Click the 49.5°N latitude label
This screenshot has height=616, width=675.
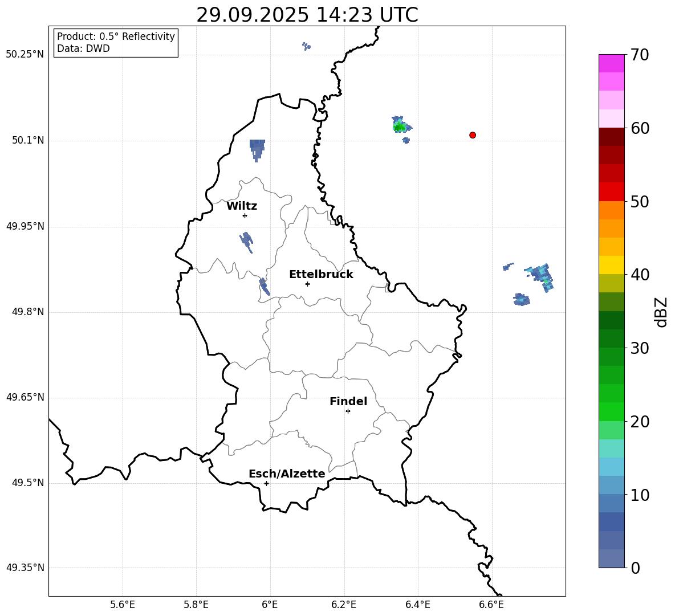pyautogui.click(x=28, y=483)
